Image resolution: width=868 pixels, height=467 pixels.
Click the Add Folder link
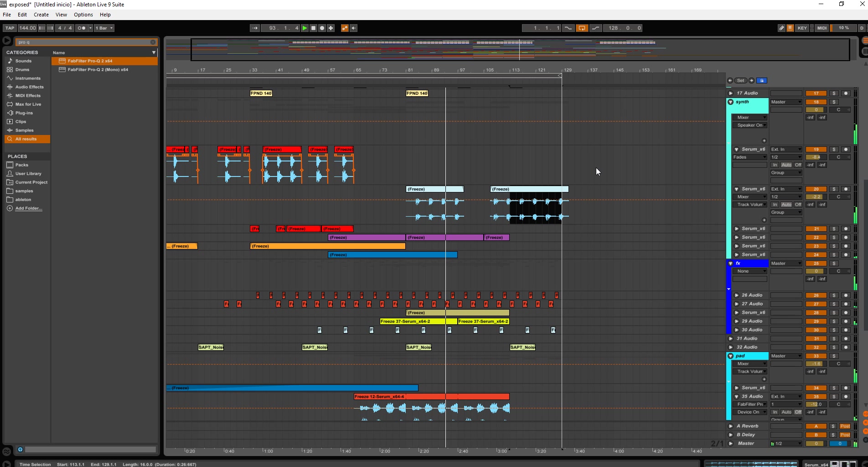pyautogui.click(x=29, y=208)
